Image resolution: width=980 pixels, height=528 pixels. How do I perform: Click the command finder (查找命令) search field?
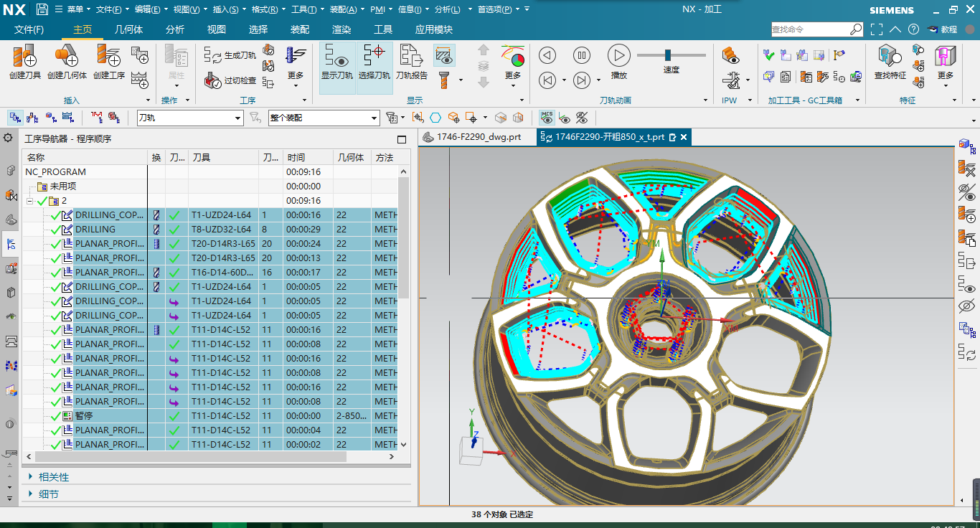[x=811, y=29]
